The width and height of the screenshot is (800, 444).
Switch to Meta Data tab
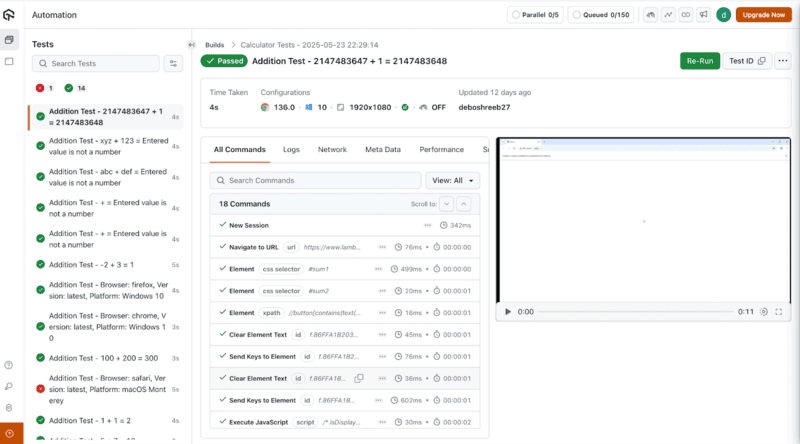[x=383, y=150]
